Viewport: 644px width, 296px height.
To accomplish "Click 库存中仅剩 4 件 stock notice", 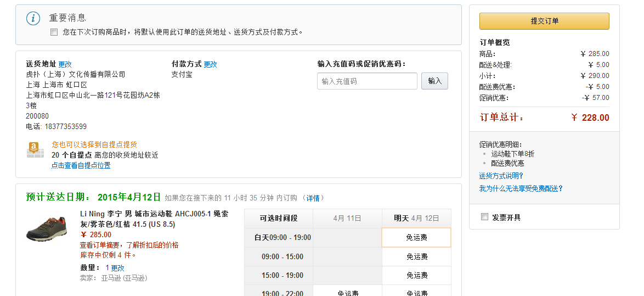I will (108, 255).
